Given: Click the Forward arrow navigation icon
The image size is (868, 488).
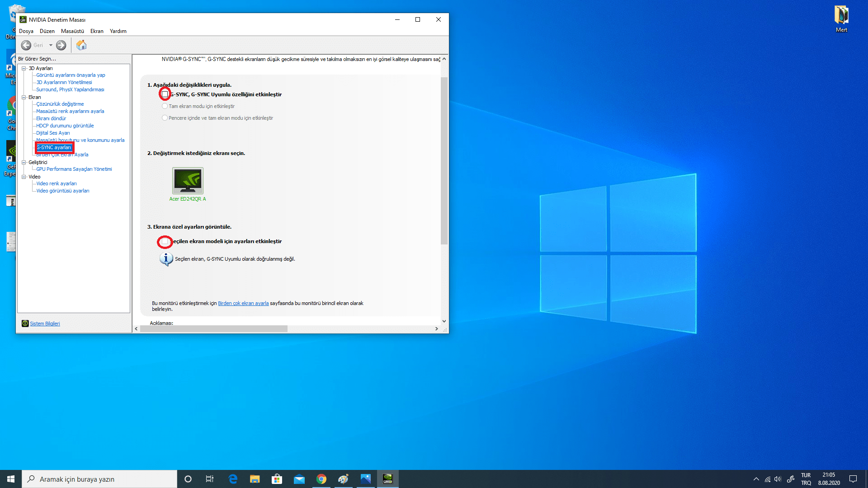Looking at the screenshot, I should [61, 45].
